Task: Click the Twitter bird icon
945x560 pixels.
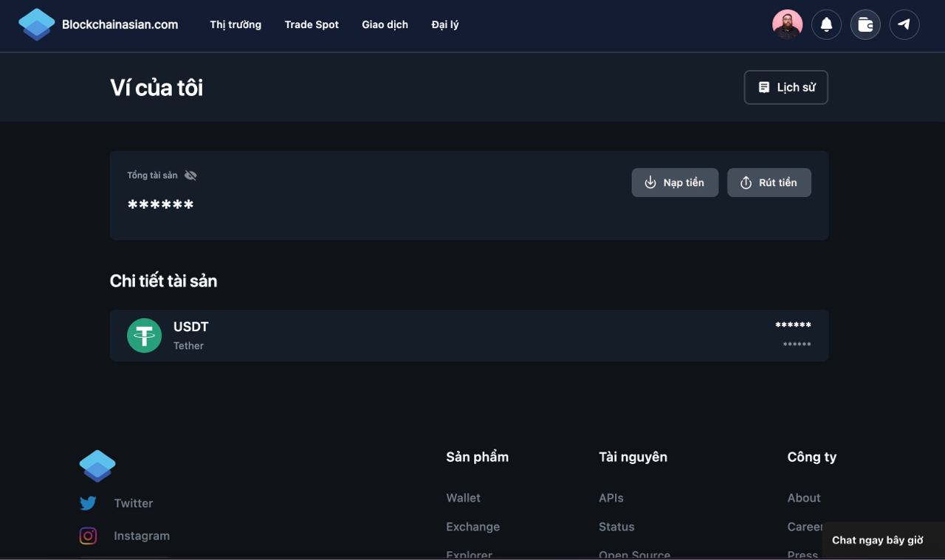Action: (x=88, y=503)
